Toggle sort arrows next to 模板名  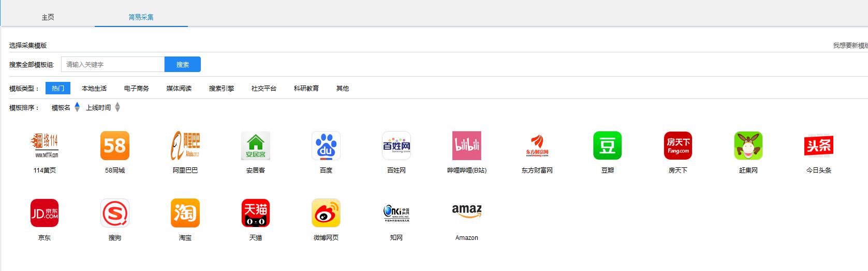(77, 107)
